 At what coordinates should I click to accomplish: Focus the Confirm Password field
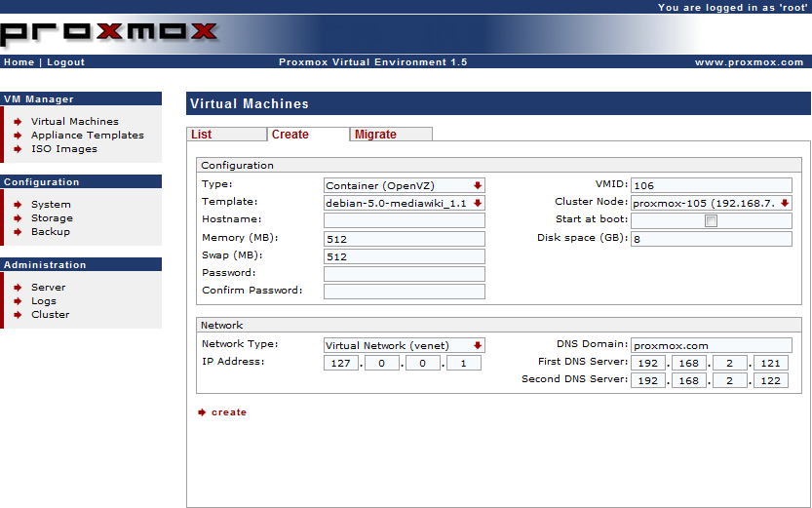[x=404, y=292]
